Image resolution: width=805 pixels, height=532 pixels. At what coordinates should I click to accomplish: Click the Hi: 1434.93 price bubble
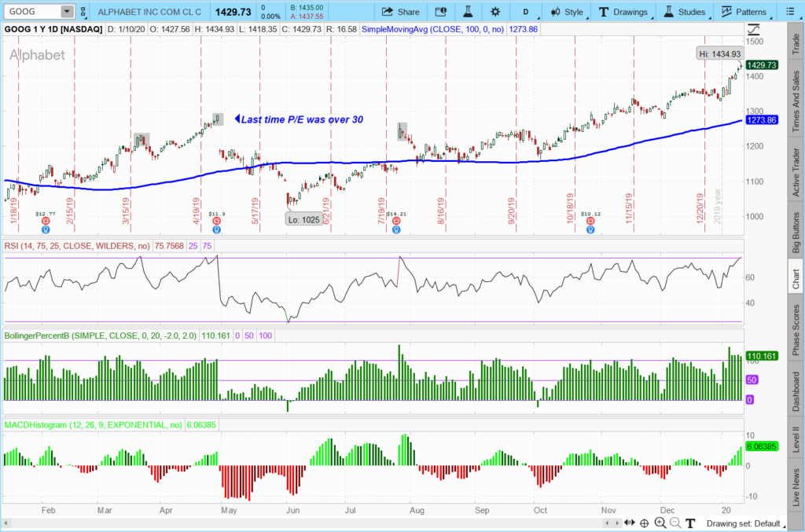point(719,54)
